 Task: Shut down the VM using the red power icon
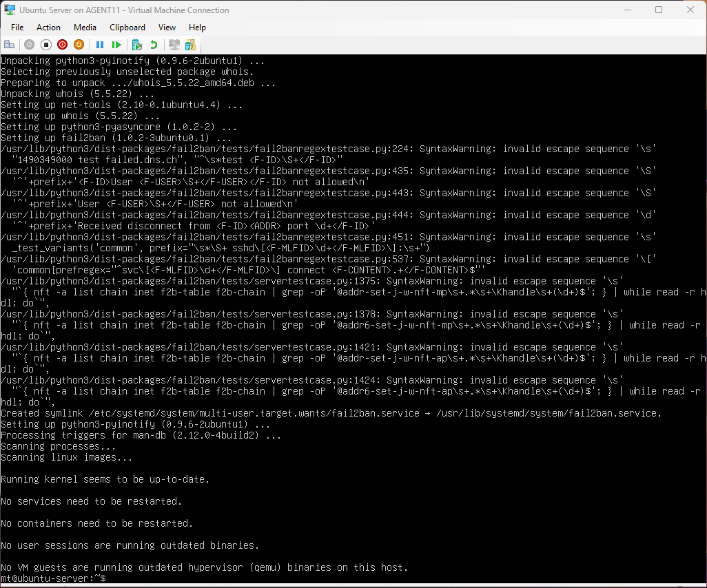tap(63, 45)
